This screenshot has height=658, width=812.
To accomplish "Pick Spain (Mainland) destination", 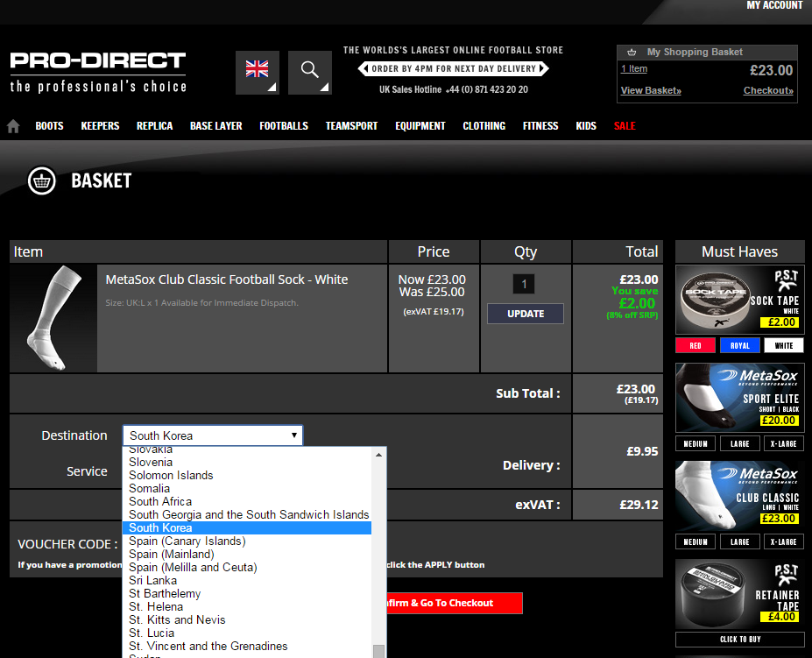I will point(246,555).
